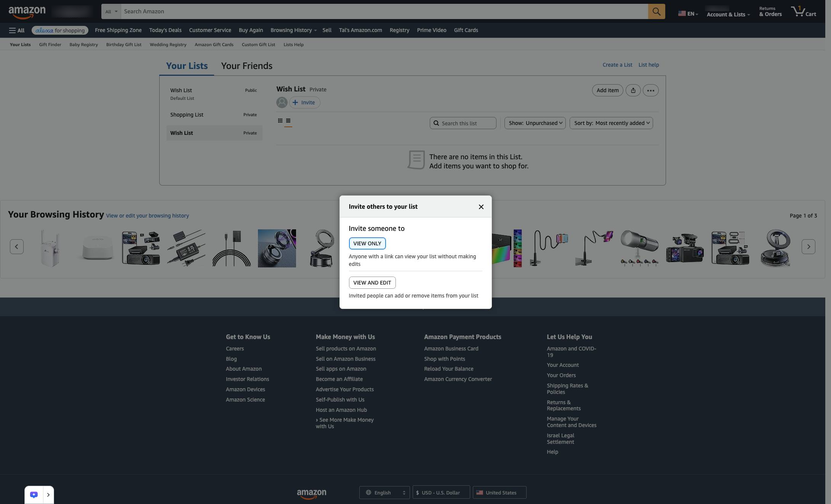This screenshot has height=504, width=831.
Task: Click the Create a List link
Action: coord(617,65)
